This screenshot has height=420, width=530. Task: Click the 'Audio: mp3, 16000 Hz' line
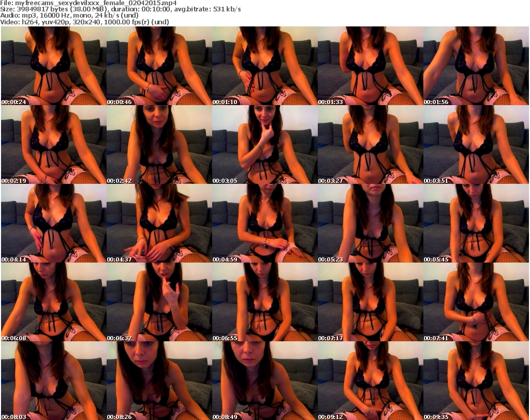69,16
